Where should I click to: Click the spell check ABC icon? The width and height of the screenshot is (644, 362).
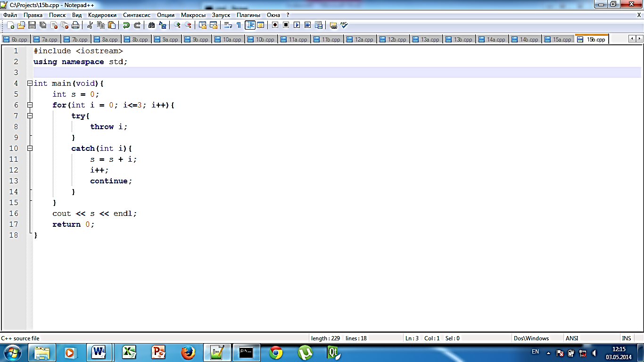(344, 25)
